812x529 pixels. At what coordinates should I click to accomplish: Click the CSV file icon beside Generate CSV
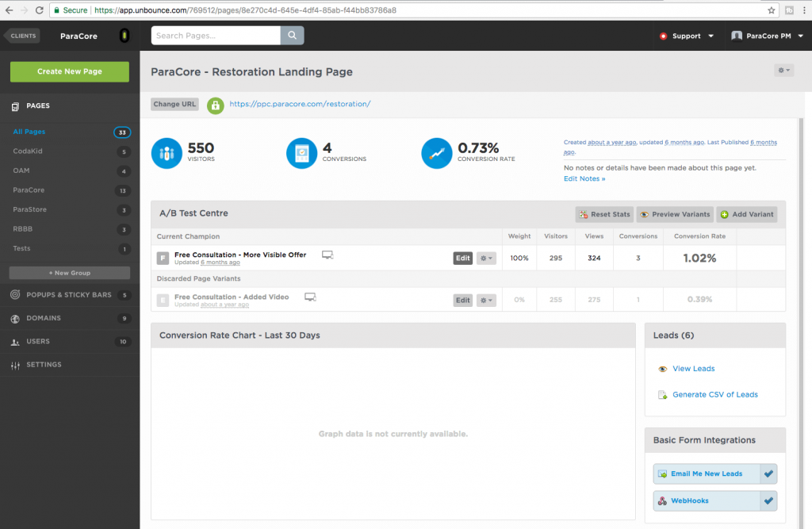(x=662, y=395)
